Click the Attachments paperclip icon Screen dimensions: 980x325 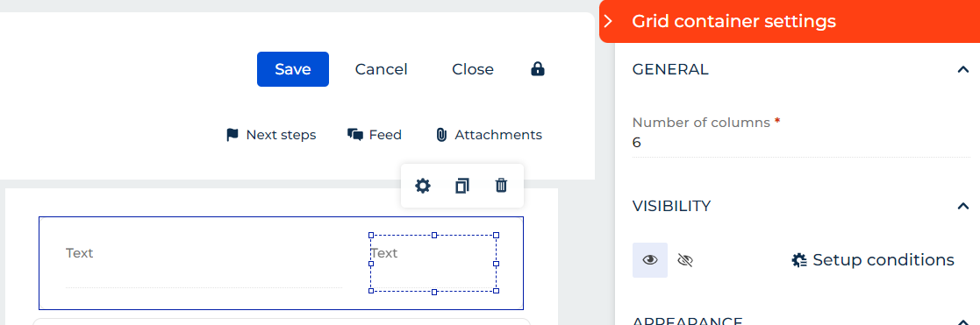coord(441,135)
